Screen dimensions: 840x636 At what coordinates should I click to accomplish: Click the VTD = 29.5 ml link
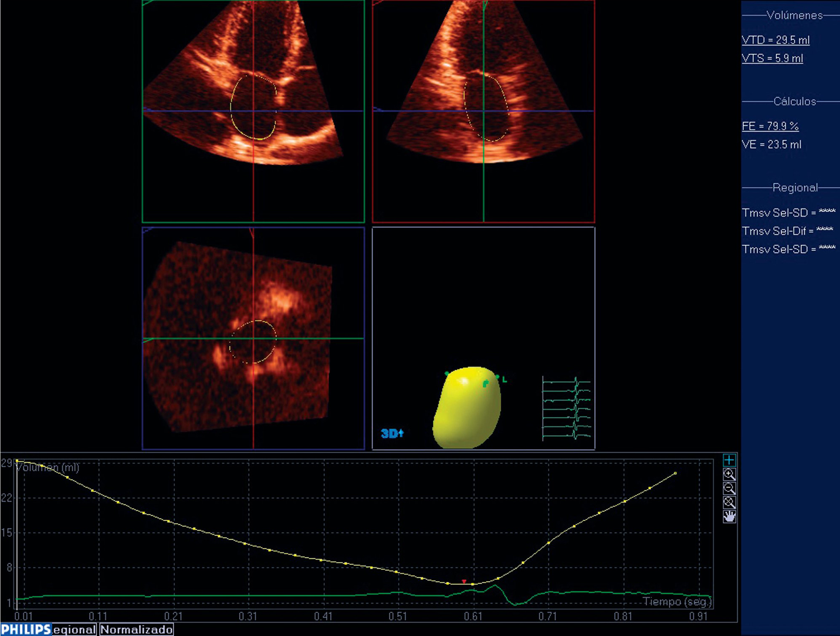[x=775, y=40]
